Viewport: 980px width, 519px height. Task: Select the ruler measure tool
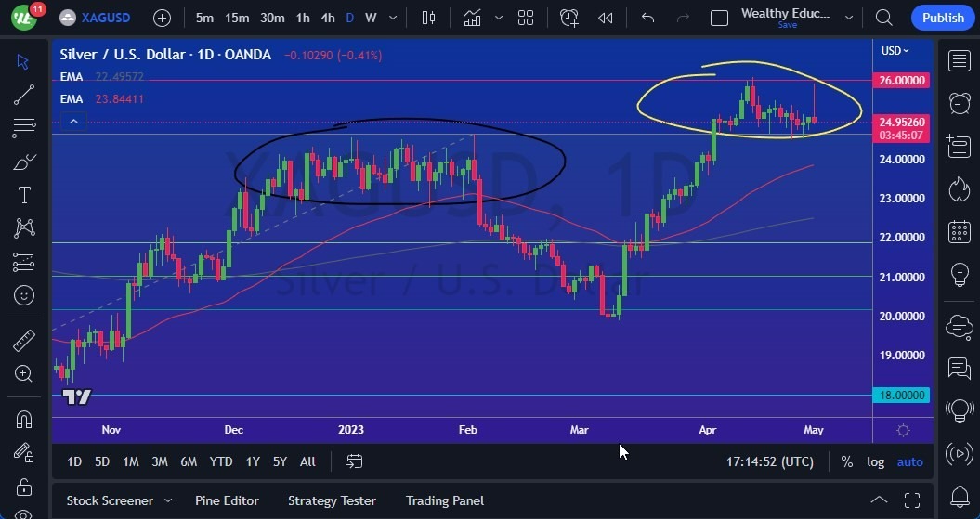[24, 341]
